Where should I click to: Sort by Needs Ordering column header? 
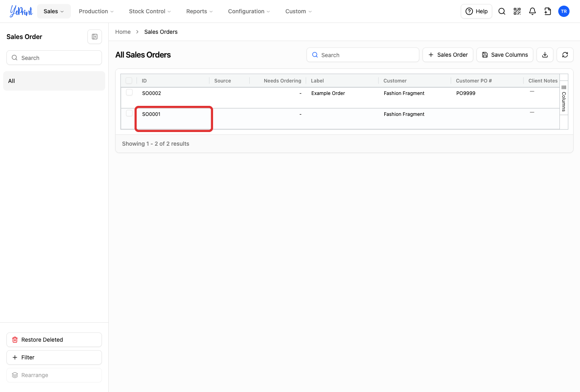coord(282,81)
